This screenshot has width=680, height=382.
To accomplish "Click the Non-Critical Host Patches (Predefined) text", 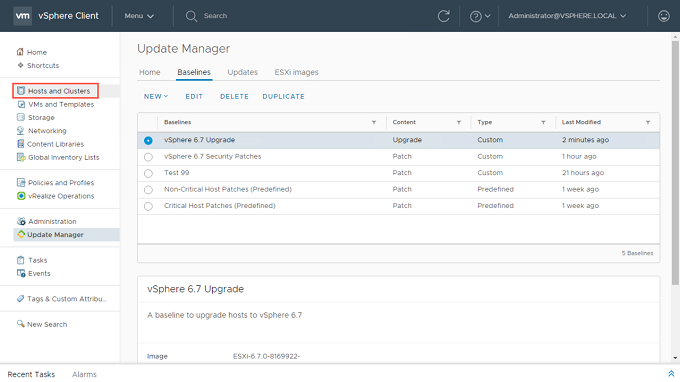I will [x=228, y=189].
